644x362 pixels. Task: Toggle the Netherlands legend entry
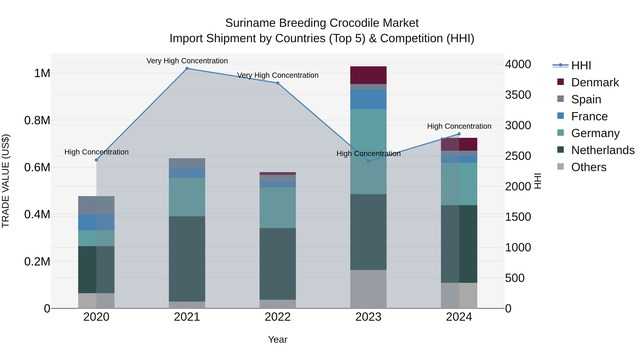[596, 150]
